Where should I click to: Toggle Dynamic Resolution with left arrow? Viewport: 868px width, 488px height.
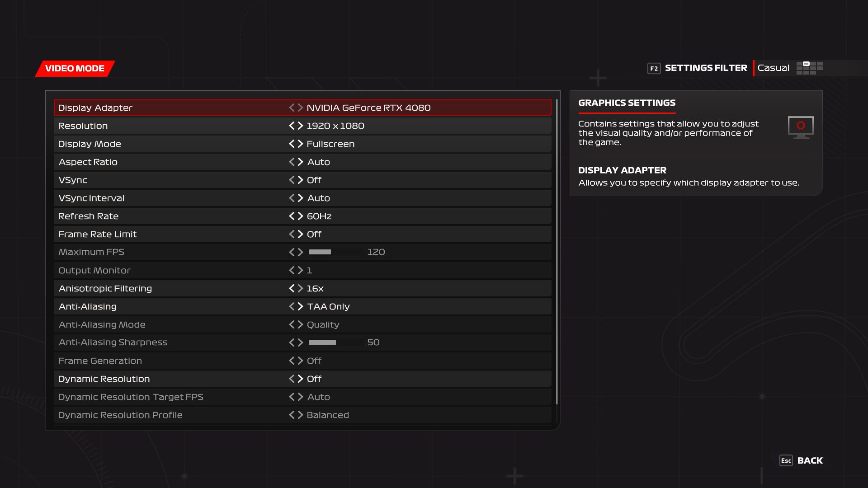point(292,379)
